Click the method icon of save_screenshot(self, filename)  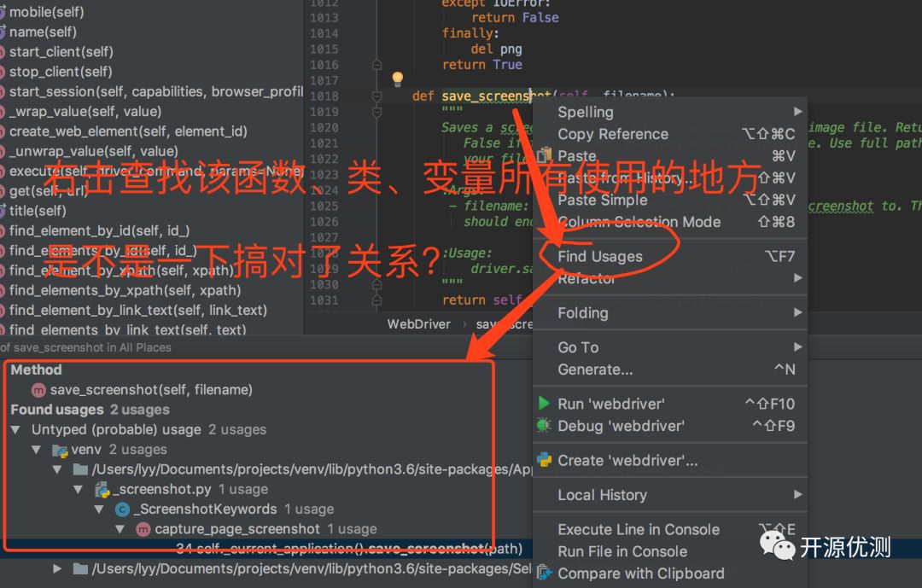(x=38, y=390)
